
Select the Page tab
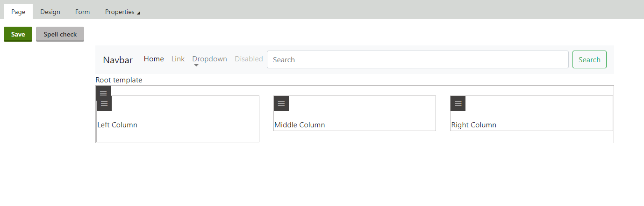coord(18,12)
